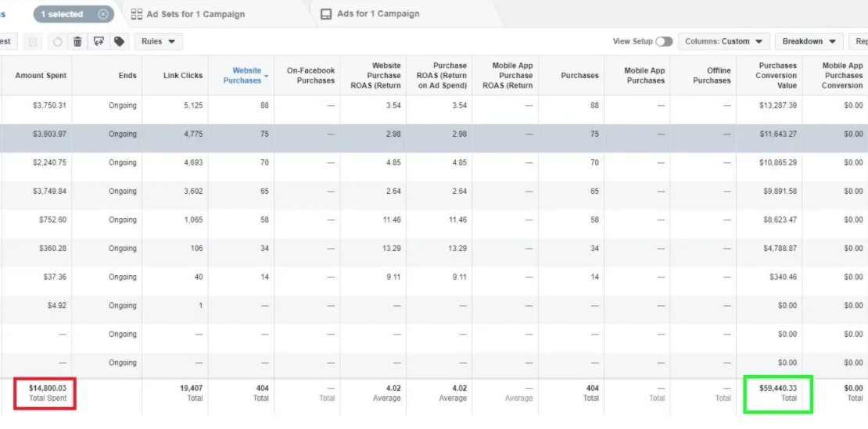Clear selection with the X in '1 selected' pill
Viewport: 868px width, 429px height.
[103, 14]
